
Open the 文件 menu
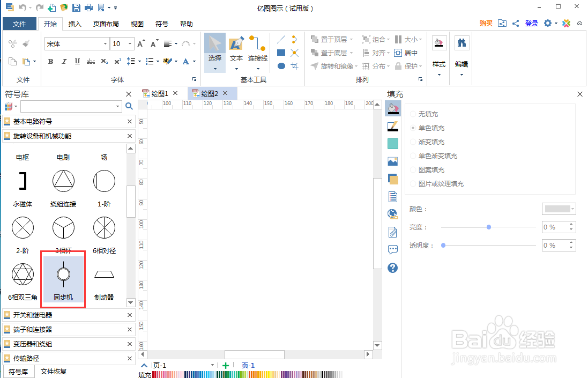point(19,24)
